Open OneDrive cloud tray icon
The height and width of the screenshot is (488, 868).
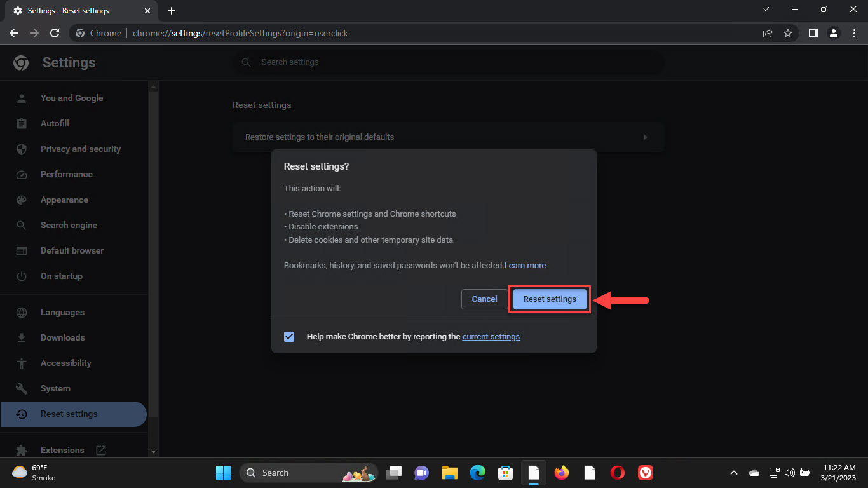[754, 473]
